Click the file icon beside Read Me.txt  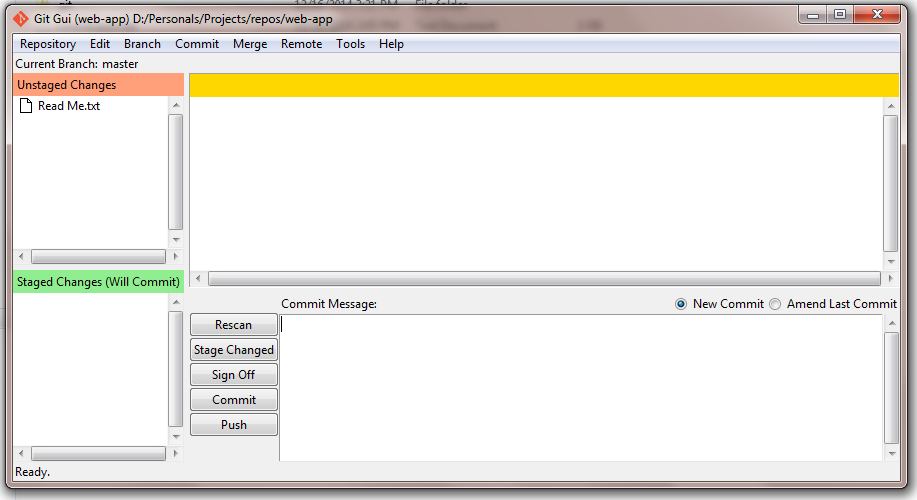pyautogui.click(x=26, y=106)
